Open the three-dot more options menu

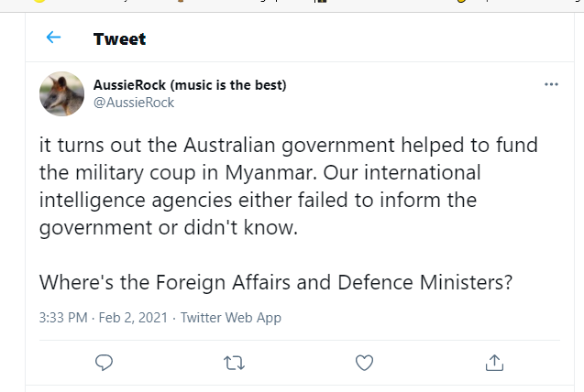point(551,84)
